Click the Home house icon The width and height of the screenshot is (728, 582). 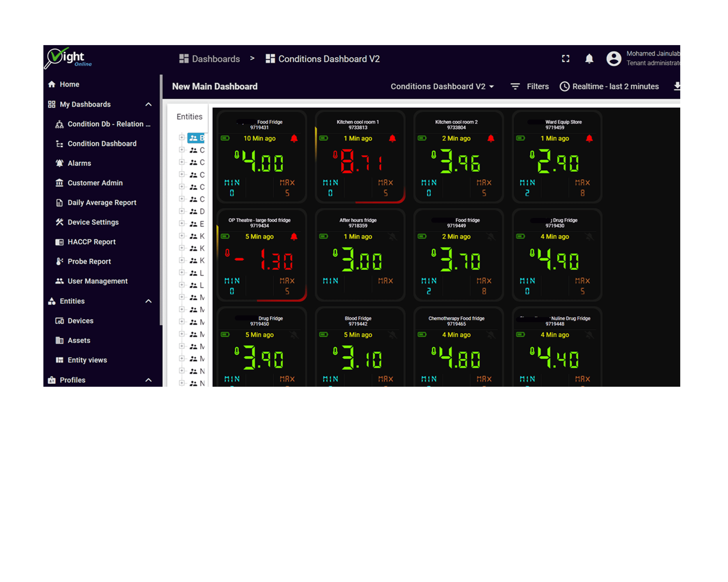tap(52, 84)
